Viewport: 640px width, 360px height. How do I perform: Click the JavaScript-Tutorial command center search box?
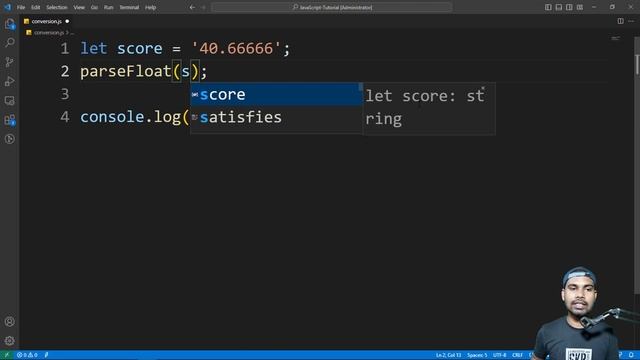(x=332, y=7)
